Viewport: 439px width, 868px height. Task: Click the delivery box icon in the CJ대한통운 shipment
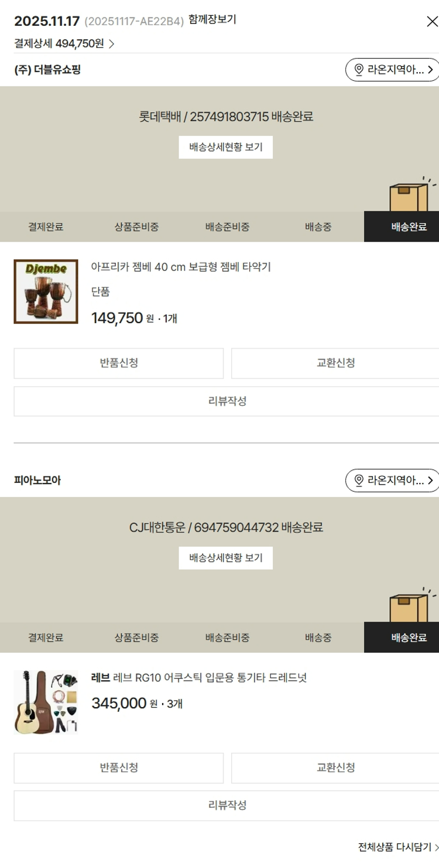tap(412, 606)
